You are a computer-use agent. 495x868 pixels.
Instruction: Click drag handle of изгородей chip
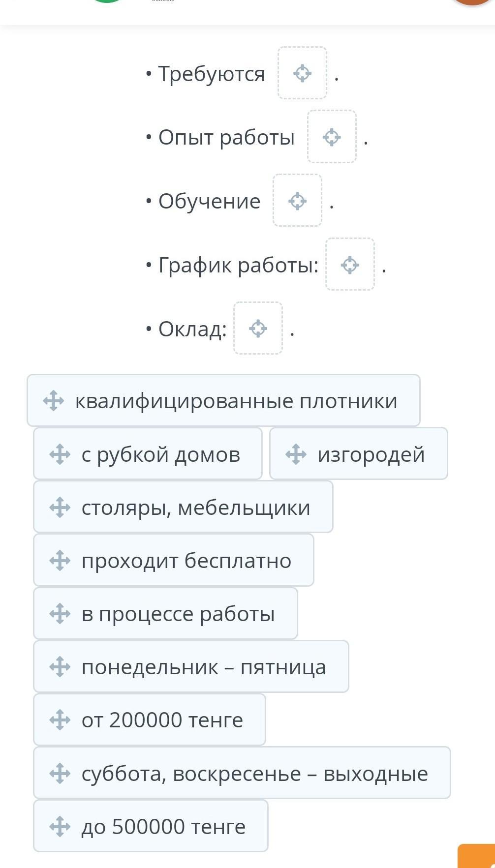[296, 454]
